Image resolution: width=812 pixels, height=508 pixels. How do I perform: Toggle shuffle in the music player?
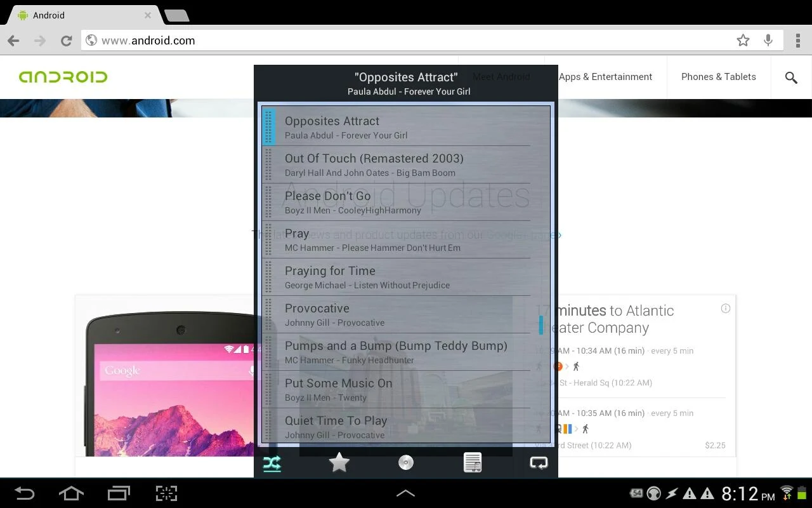(x=272, y=464)
